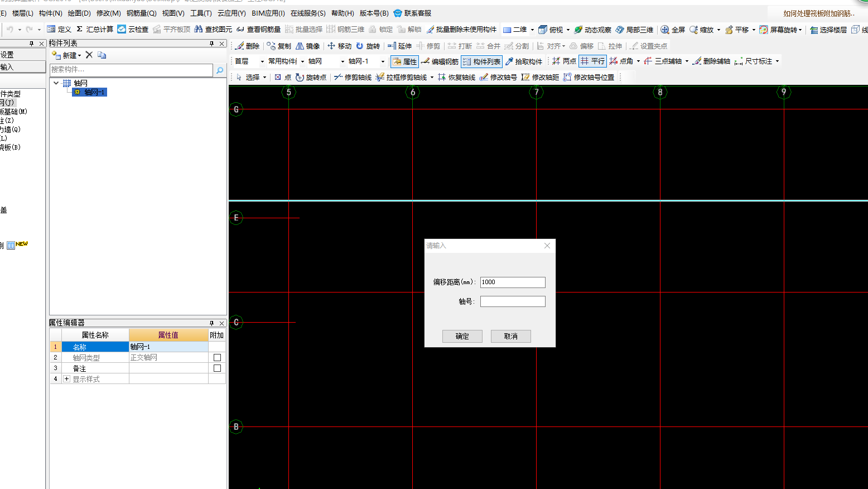Click the 旋转点 tool
Image resolution: width=868 pixels, height=489 pixels.
(311, 77)
